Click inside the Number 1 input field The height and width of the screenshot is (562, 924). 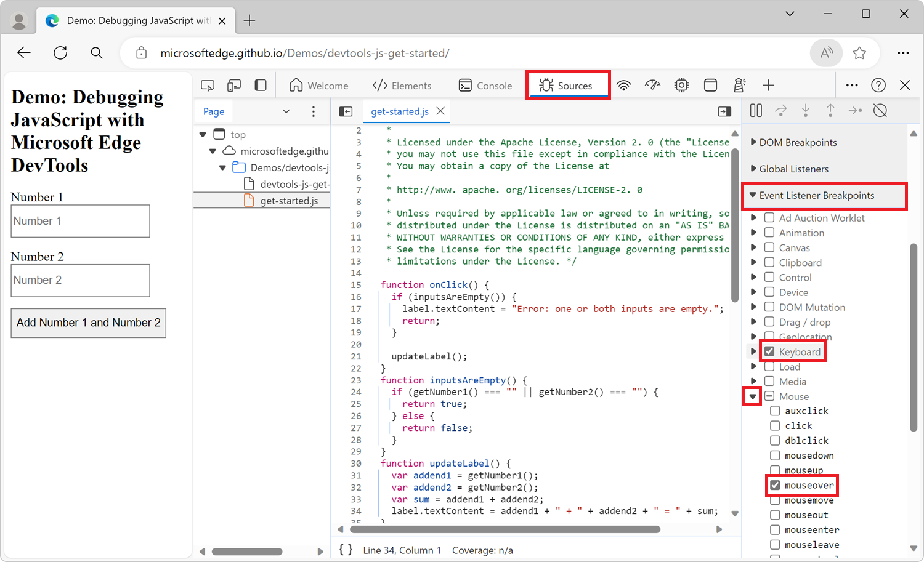pos(80,220)
